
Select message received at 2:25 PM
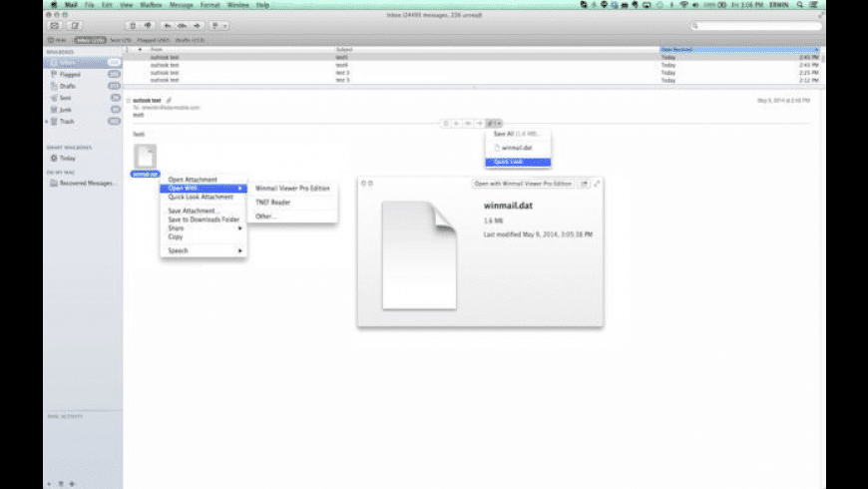(472, 73)
